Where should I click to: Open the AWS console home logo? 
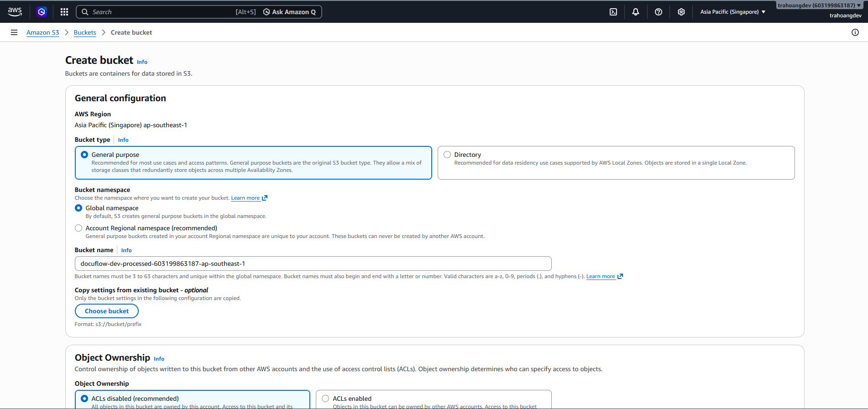coord(15,12)
